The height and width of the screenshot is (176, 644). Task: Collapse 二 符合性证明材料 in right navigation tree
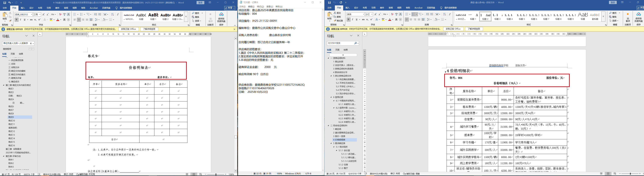(328, 126)
